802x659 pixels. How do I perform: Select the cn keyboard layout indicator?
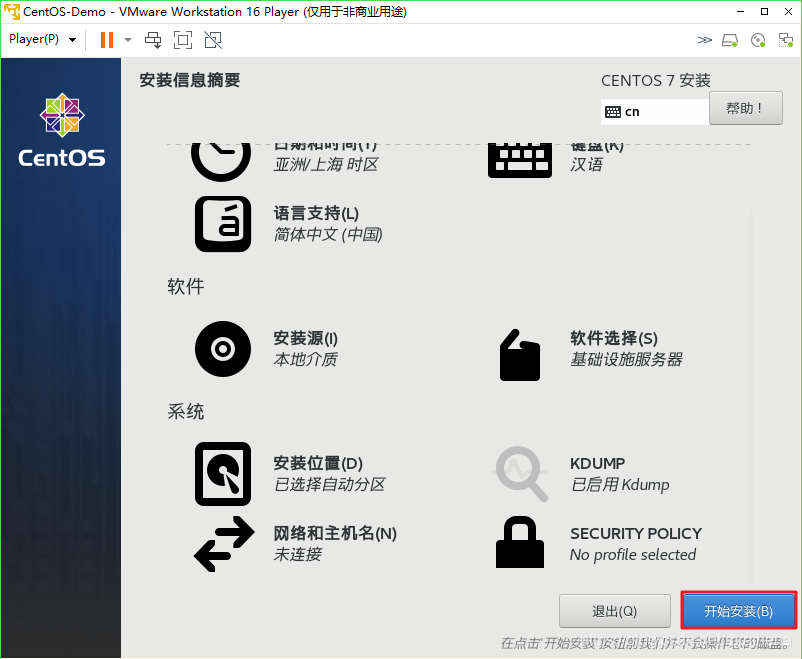point(655,112)
